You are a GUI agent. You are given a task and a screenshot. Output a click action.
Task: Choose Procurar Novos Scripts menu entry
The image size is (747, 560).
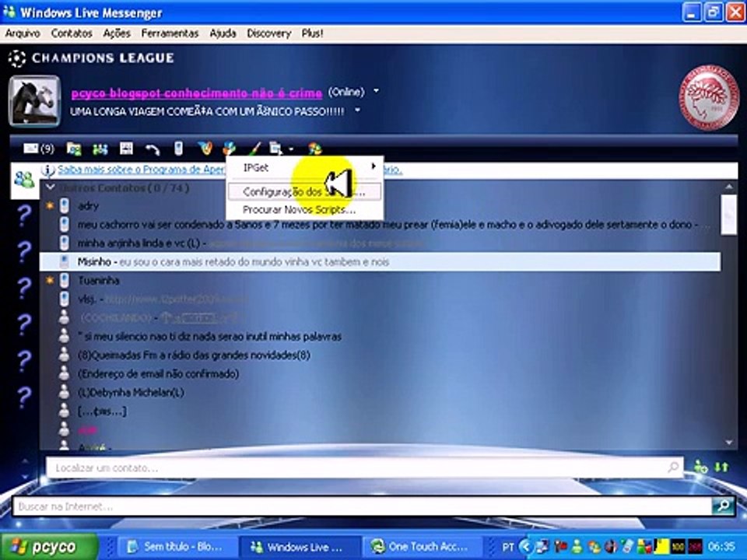[x=304, y=209]
